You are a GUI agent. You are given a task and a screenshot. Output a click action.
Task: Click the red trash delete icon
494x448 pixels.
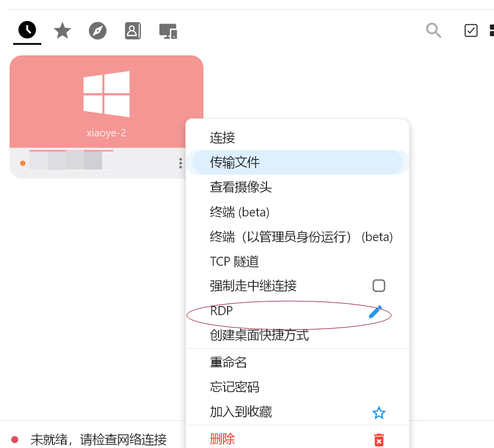point(379,440)
